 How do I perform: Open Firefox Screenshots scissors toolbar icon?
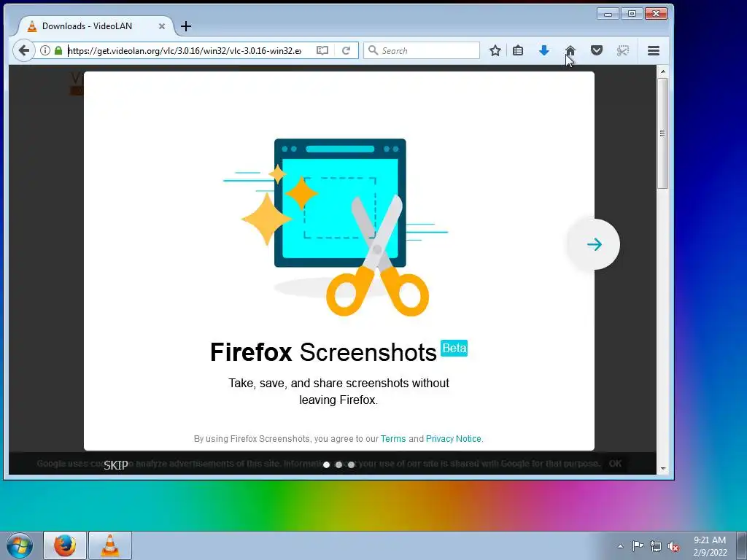pos(623,50)
